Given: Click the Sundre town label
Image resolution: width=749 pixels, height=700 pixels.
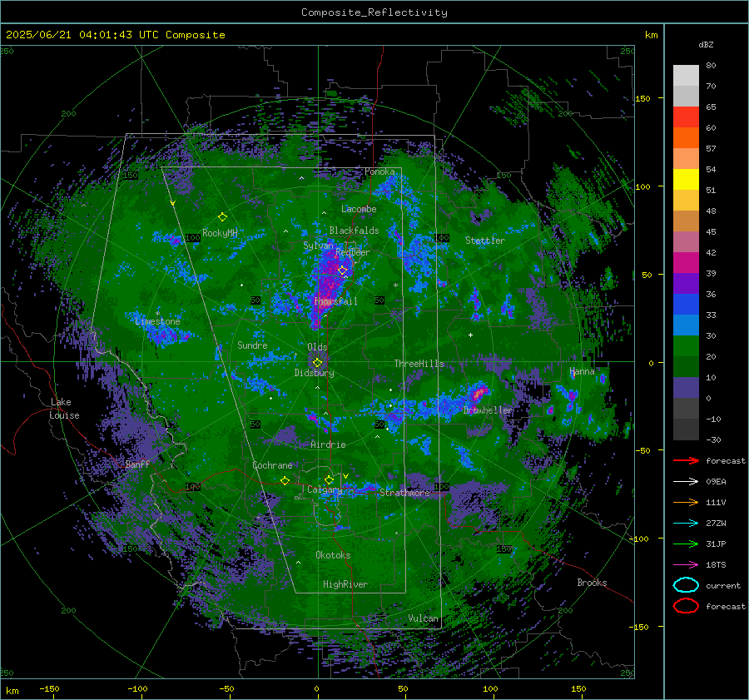Looking at the screenshot, I should pyautogui.click(x=252, y=345).
